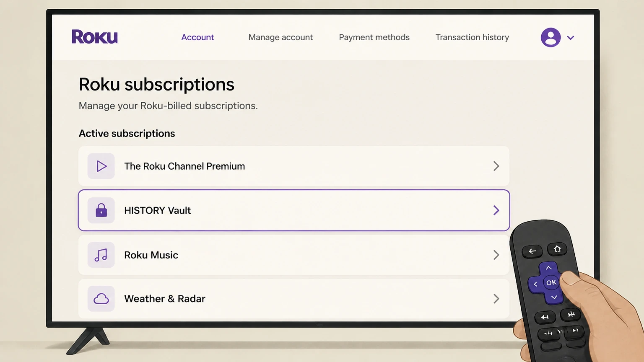Click the remote's home button
Screen dimensions: 644x362
[557, 249]
